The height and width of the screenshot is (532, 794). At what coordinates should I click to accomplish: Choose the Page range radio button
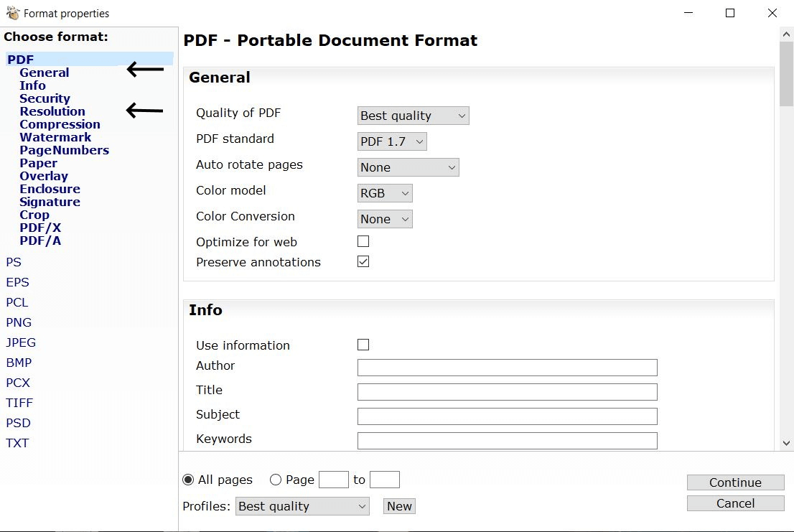pos(275,480)
